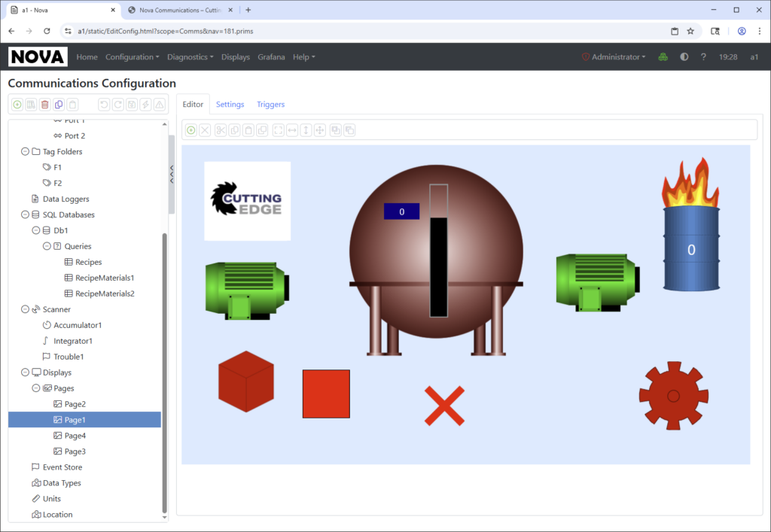
Task: Select the red gear shape on canvas
Action: click(673, 395)
